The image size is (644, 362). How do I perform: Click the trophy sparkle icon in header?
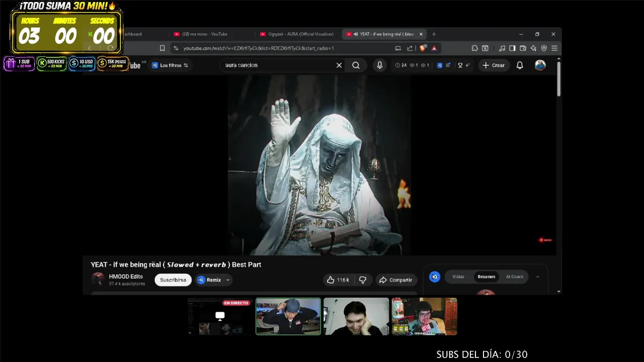(x=463, y=65)
